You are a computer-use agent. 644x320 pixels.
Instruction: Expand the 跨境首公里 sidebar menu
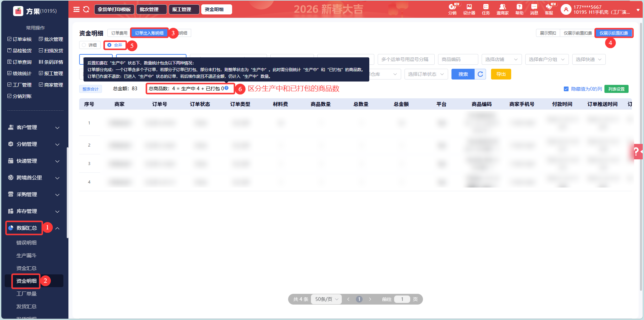34,178
